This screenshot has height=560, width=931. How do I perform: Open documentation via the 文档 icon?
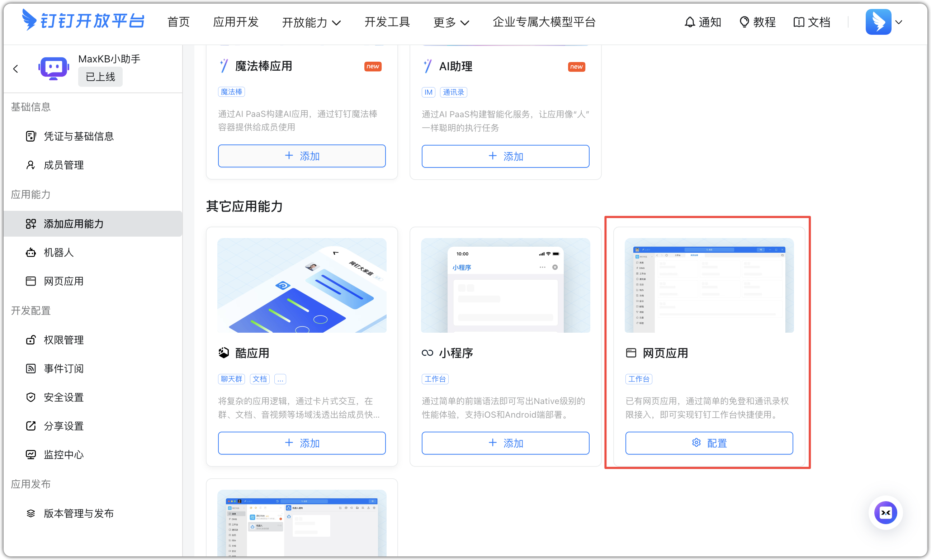point(812,22)
